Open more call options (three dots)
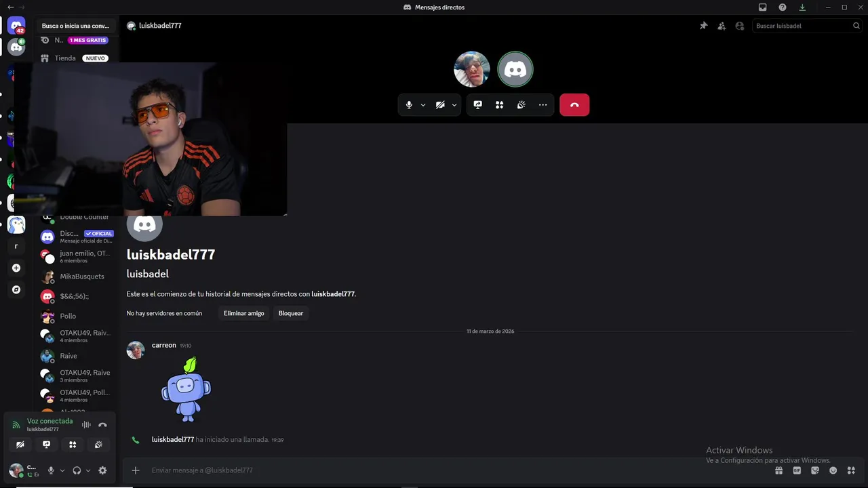This screenshot has width=868, height=488. click(x=543, y=105)
